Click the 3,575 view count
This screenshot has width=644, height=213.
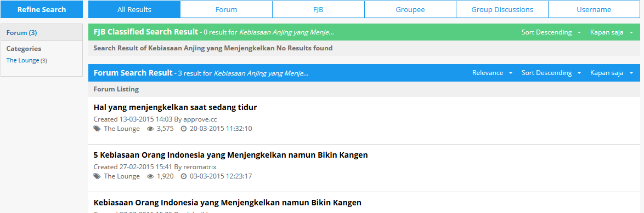(165, 129)
